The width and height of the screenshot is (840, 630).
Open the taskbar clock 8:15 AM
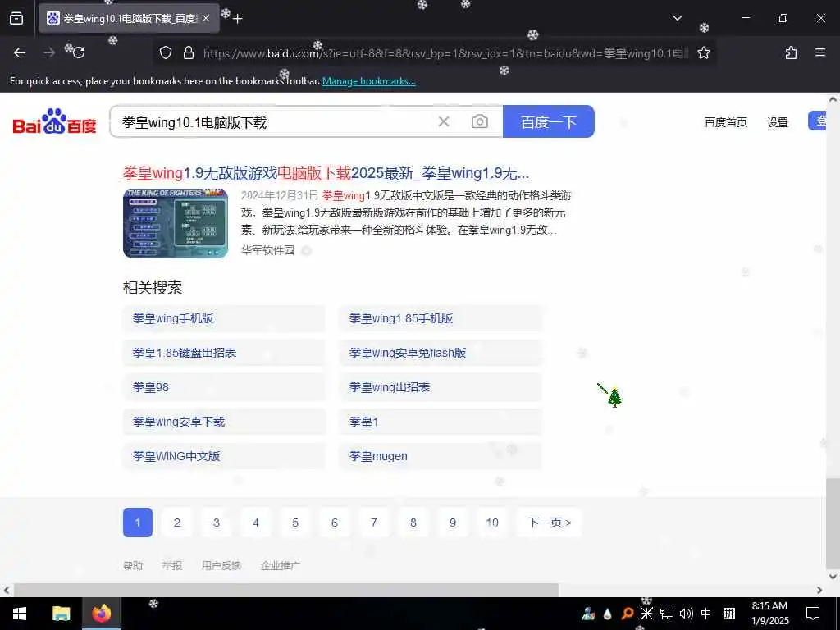coord(769,614)
